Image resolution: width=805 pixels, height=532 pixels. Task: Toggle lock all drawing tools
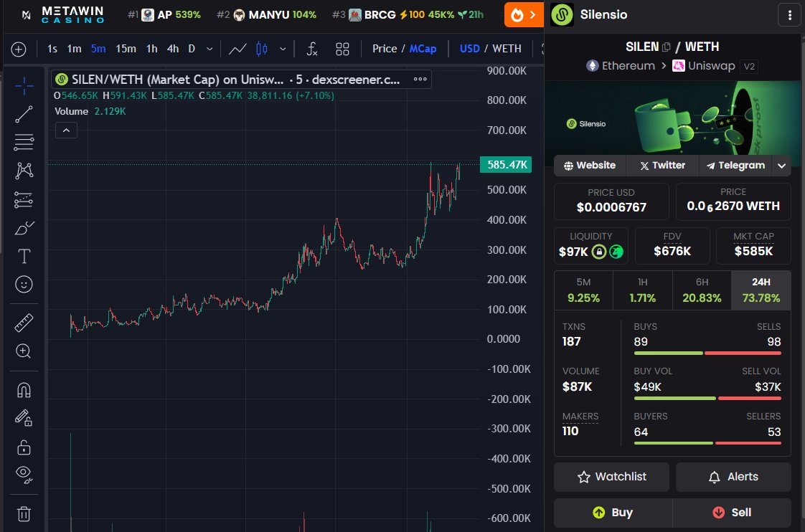24,447
